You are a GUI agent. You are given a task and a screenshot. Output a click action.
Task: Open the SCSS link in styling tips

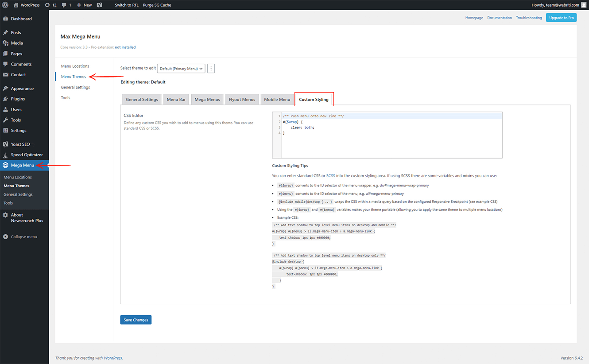point(331,176)
